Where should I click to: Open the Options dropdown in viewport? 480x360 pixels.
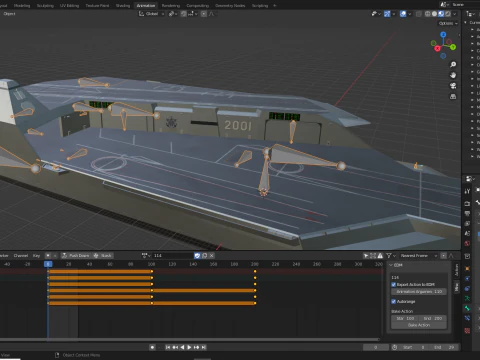[x=448, y=23]
